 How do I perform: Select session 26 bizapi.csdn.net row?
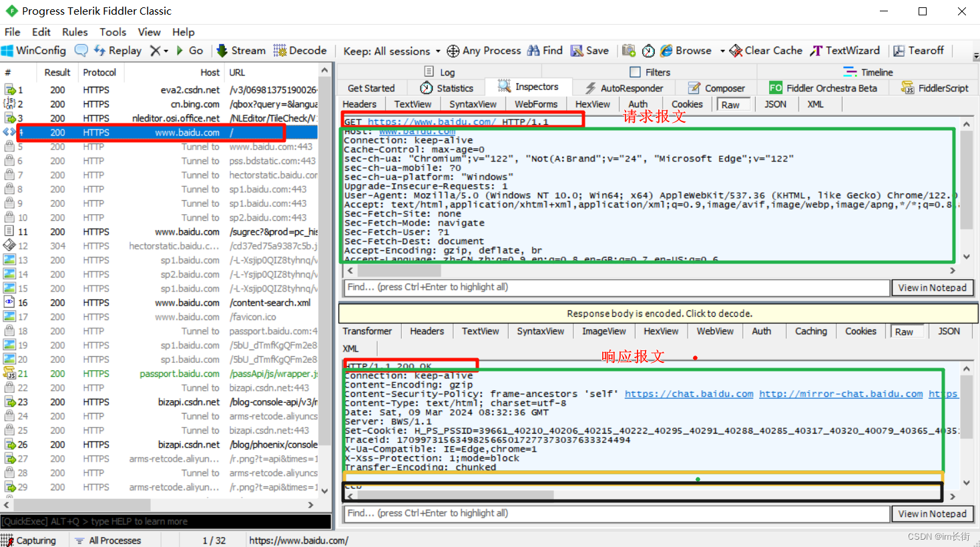[160, 444]
